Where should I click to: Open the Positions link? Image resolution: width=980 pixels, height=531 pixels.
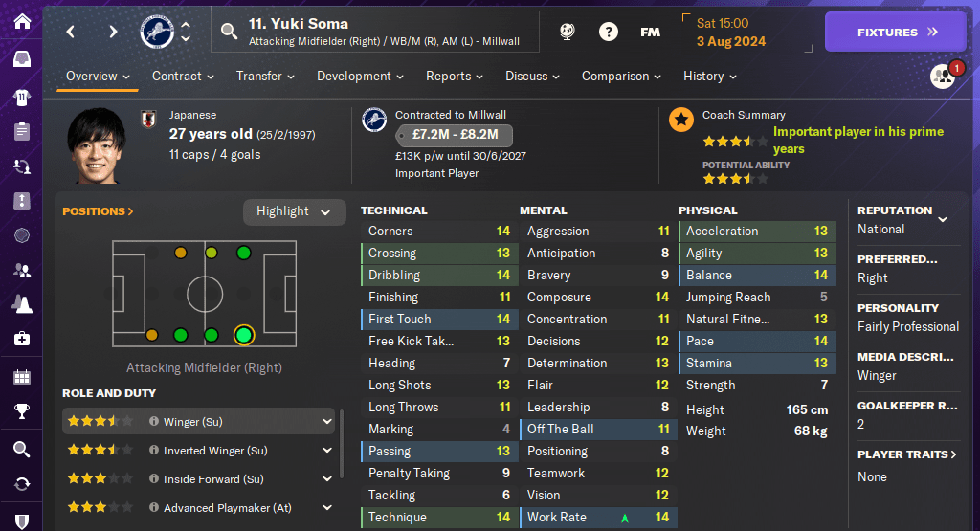pyautogui.click(x=98, y=211)
